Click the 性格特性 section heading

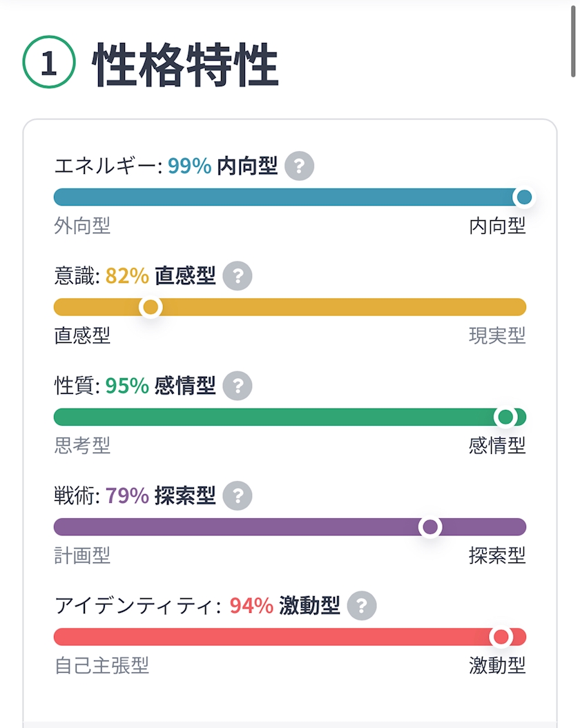pos(185,65)
